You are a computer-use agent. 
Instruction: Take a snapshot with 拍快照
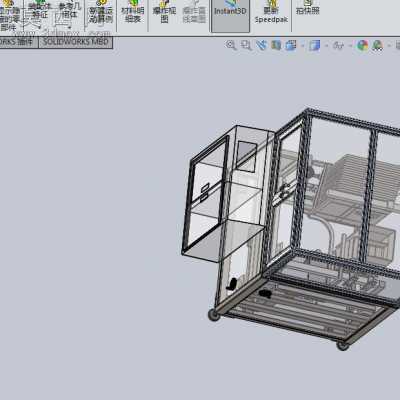click(x=308, y=9)
